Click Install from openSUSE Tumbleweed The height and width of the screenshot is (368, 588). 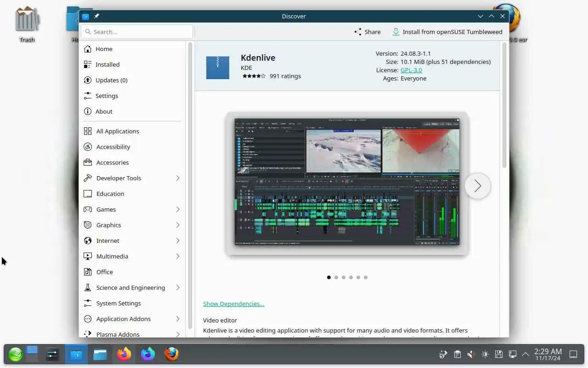click(x=447, y=32)
